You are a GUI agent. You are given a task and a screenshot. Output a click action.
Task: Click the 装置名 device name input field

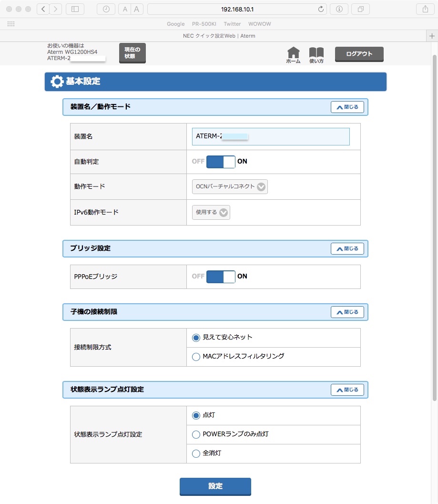click(x=270, y=136)
